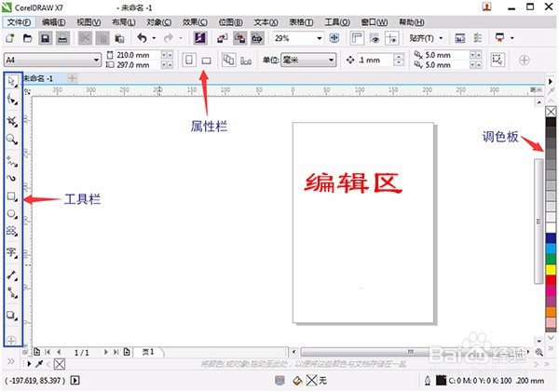Select the Pick tool in the toolbox

[12, 82]
